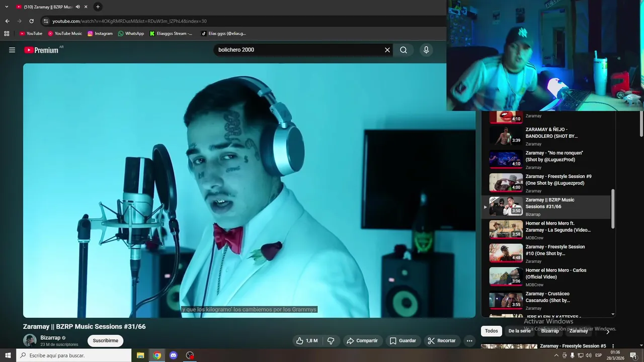Open the Windows Start menu
The width and height of the screenshot is (644, 362).
point(8,355)
